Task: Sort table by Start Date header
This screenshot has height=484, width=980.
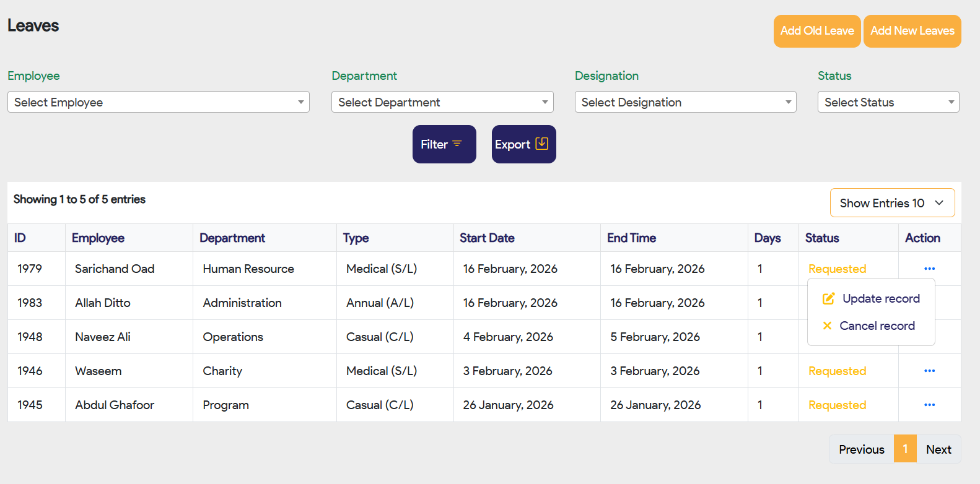Action: click(x=487, y=238)
